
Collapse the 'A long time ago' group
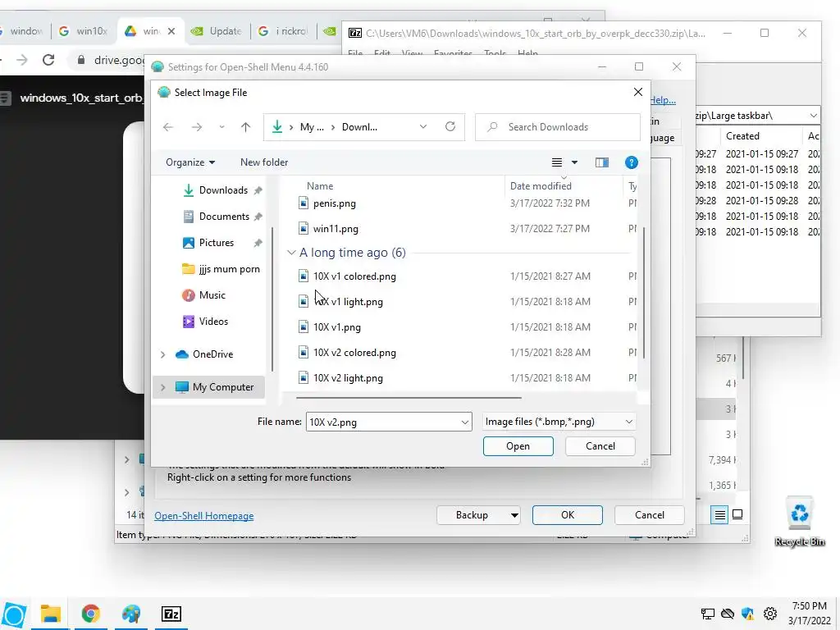tap(291, 253)
